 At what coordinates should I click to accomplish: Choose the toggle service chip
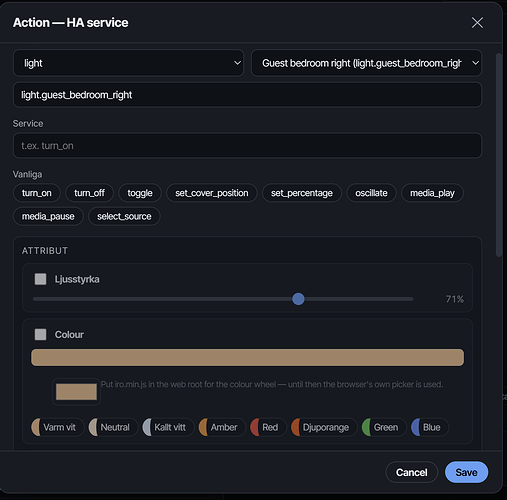(x=140, y=193)
